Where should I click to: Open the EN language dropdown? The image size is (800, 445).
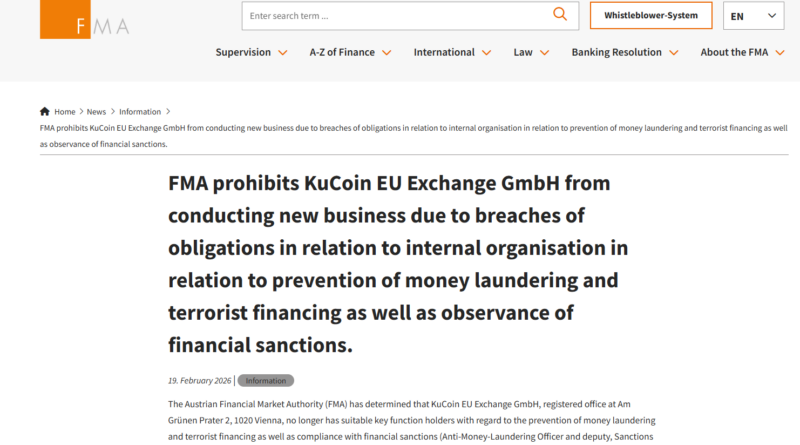point(754,16)
